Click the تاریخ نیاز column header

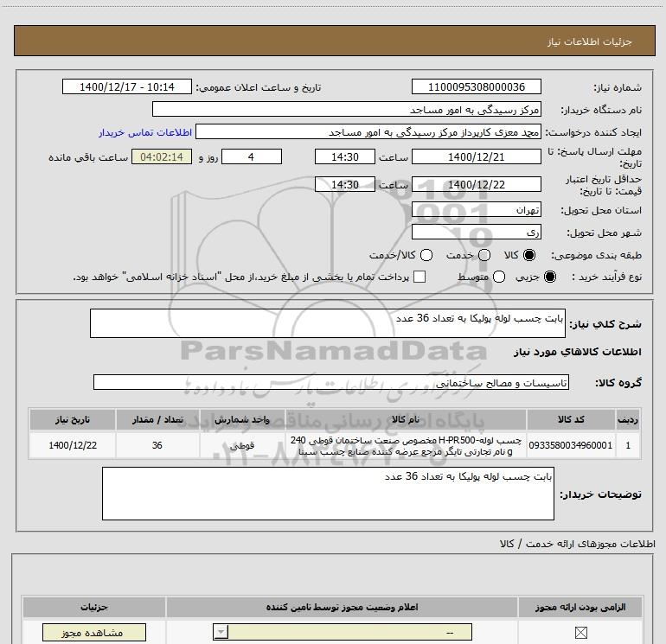pos(73,419)
